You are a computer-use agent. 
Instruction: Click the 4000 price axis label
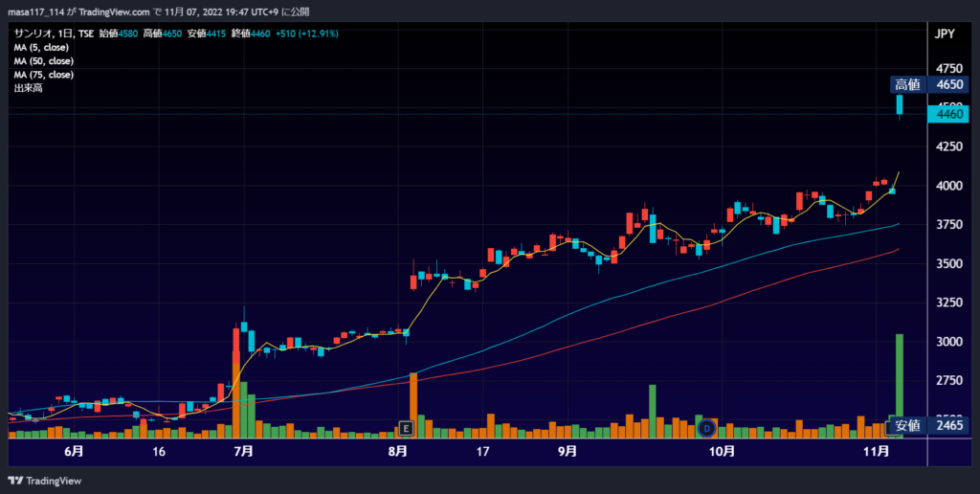click(x=948, y=186)
